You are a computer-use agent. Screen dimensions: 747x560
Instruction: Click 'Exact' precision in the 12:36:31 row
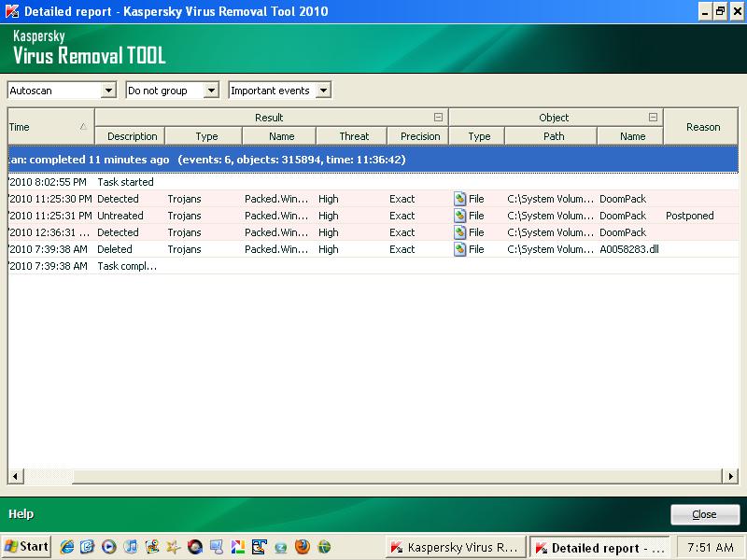(402, 232)
